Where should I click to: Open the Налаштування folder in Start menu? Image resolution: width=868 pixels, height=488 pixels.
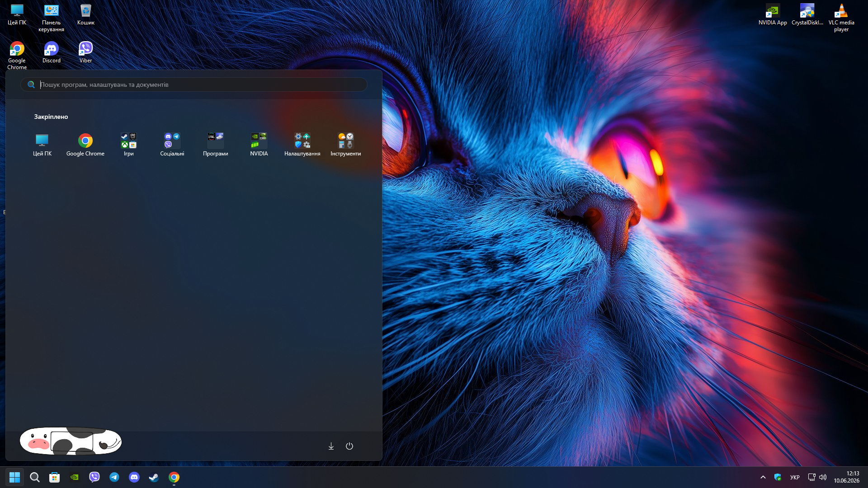pyautogui.click(x=302, y=145)
